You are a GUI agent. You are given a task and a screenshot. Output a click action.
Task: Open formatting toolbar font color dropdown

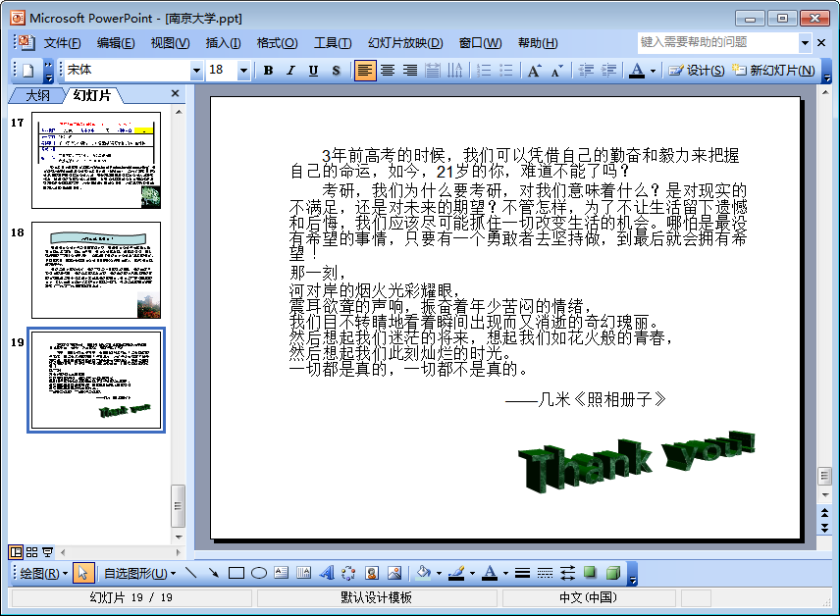[653, 71]
